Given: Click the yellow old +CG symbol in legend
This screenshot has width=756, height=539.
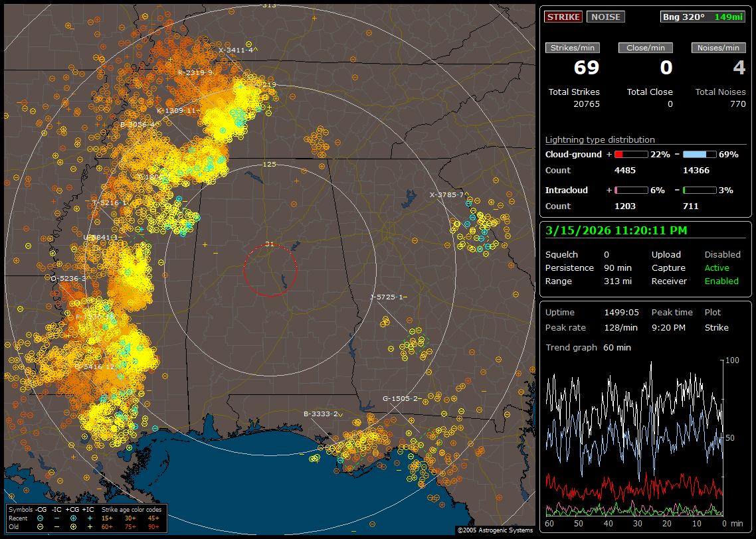Looking at the screenshot, I should pos(73,526).
